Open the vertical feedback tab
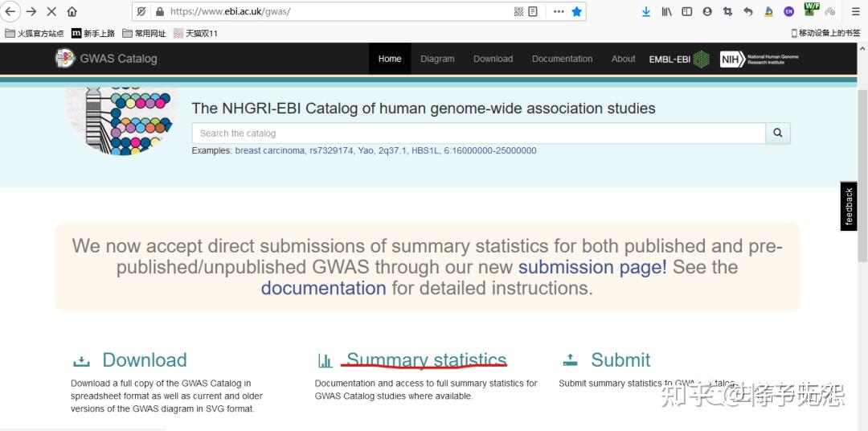 [849, 206]
